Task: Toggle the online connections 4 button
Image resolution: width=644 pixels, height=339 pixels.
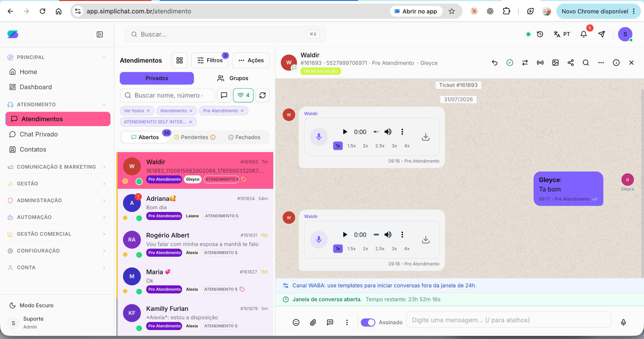Action: pyautogui.click(x=243, y=95)
